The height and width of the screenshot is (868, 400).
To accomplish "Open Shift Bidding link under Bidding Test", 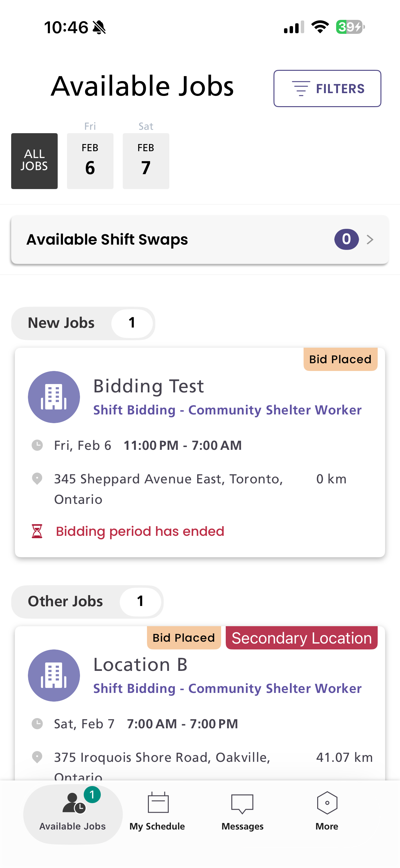I will pos(227,410).
